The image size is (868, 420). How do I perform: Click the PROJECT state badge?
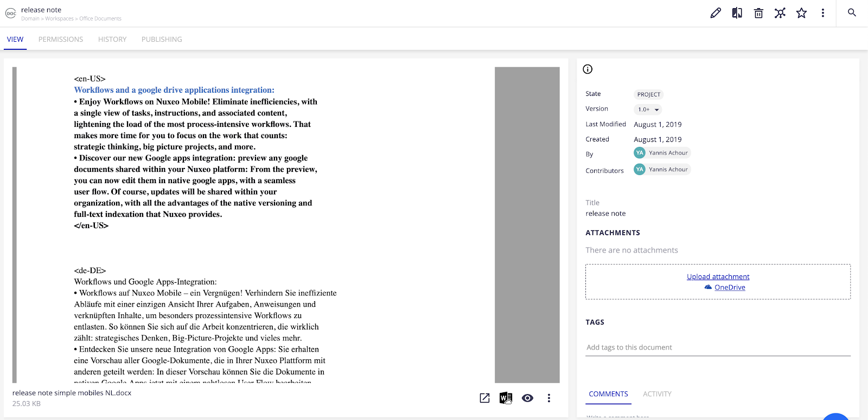[649, 94]
